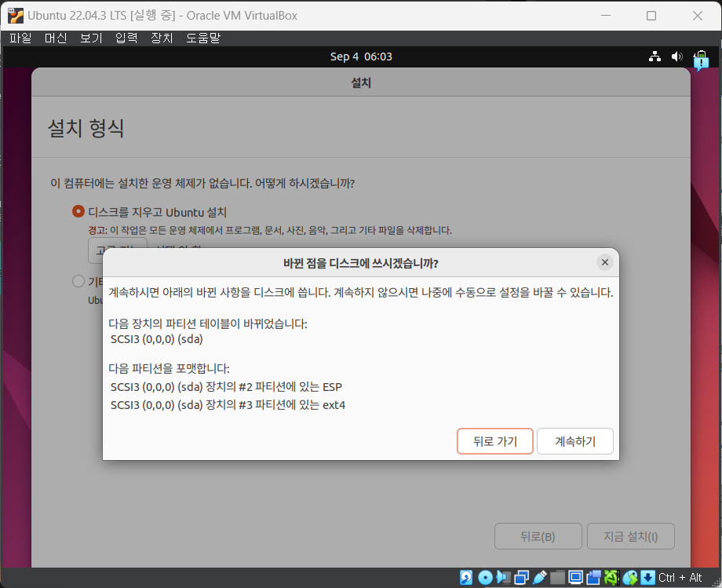Click the gray shared folders indicator icon
Viewport: 722px width, 588px height.
(x=558, y=577)
